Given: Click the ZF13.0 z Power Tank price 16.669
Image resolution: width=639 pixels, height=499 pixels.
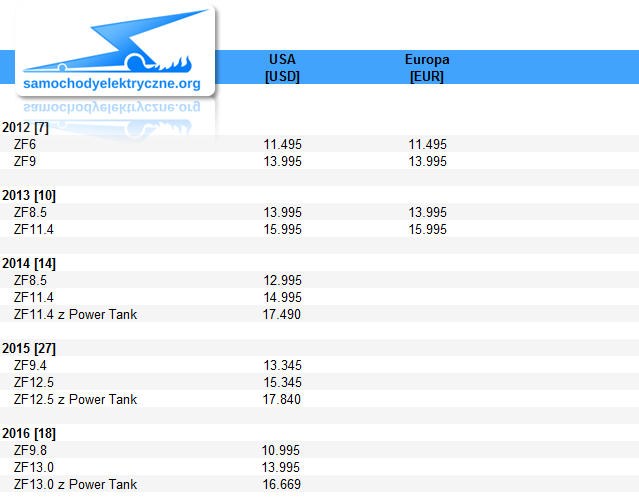Looking at the screenshot, I should pyautogui.click(x=282, y=484).
